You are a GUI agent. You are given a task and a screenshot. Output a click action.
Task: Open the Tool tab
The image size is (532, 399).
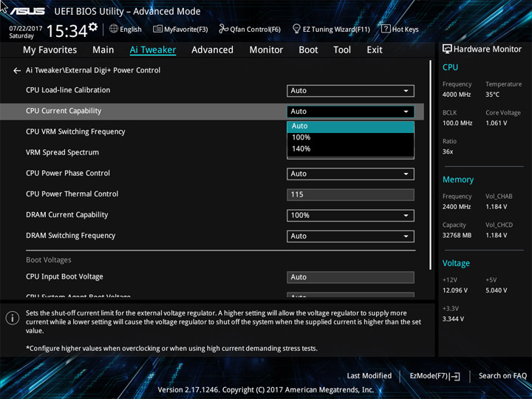click(x=342, y=50)
